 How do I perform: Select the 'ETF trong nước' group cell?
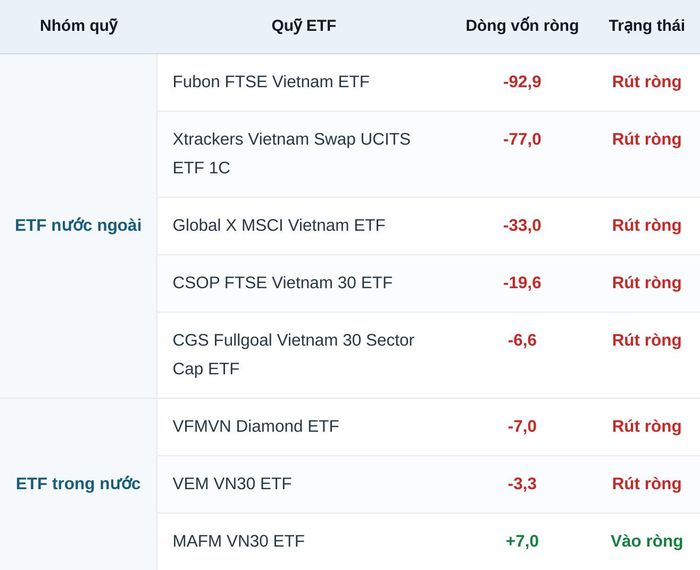(78, 483)
